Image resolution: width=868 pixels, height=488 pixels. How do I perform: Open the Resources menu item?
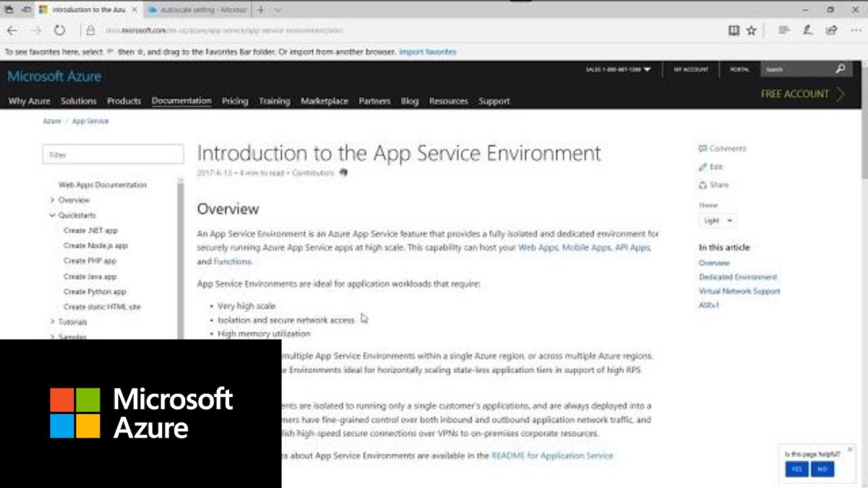pos(448,101)
